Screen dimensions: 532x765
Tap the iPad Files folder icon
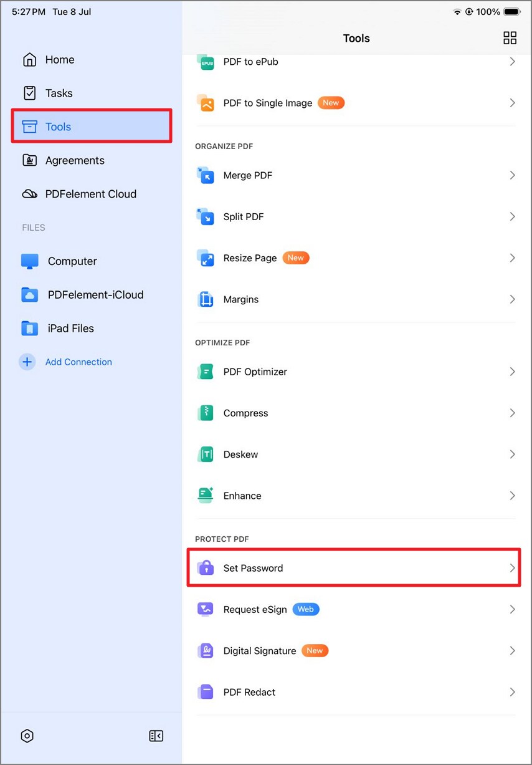30,328
